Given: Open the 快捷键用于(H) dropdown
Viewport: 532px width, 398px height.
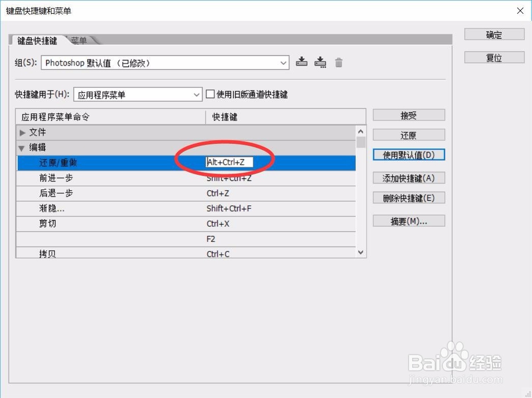Looking at the screenshot, I should (x=197, y=94).
